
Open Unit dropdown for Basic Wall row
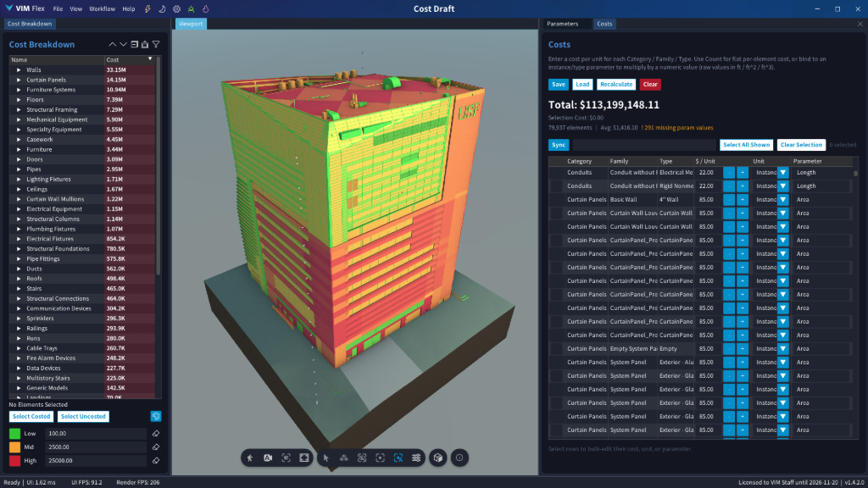[782, 200]
